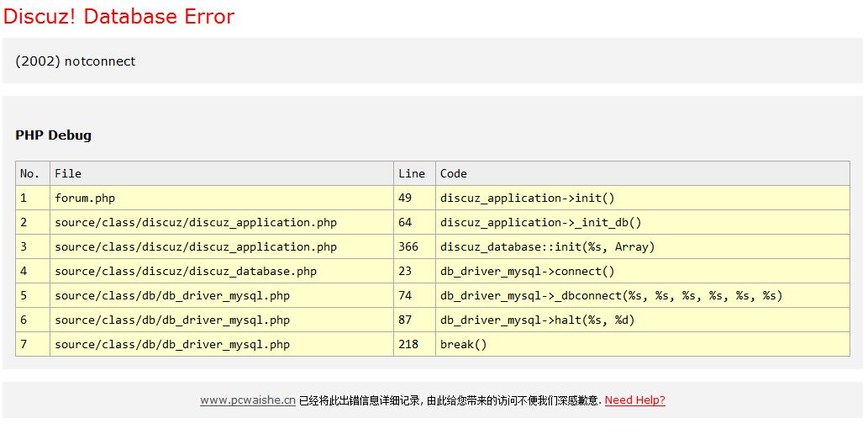Select the forum.php file cell
Screen dimensions: 868x434
[85, 198]
